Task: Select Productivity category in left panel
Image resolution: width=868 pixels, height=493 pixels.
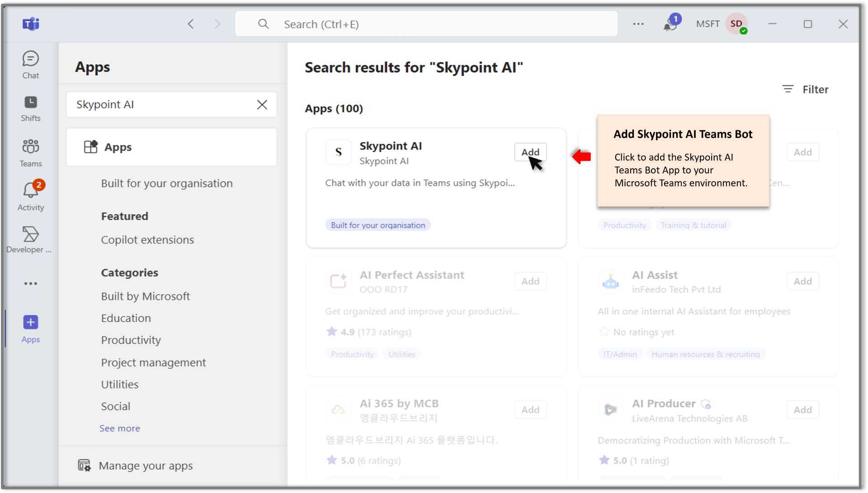Action: click(131, 340)
